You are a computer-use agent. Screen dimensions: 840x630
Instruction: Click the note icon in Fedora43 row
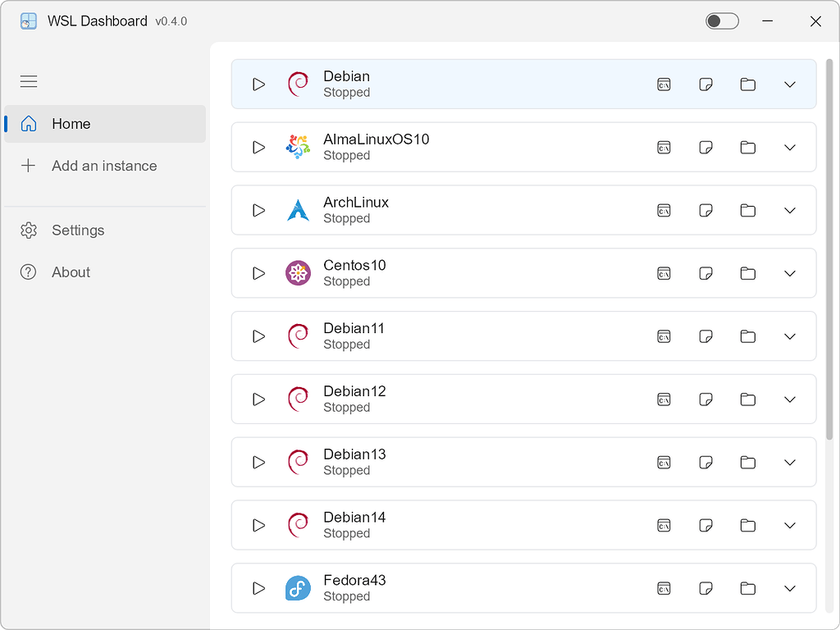click(706, 589)
